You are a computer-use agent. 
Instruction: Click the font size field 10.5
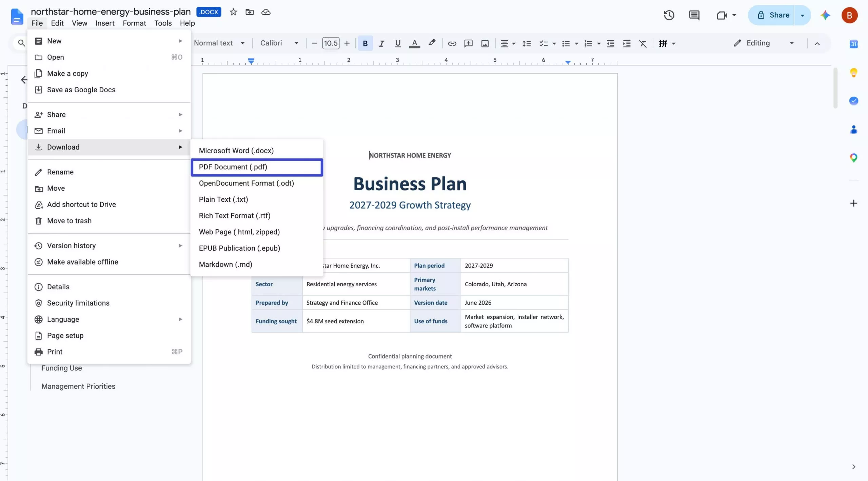click(x=331, y=43)
